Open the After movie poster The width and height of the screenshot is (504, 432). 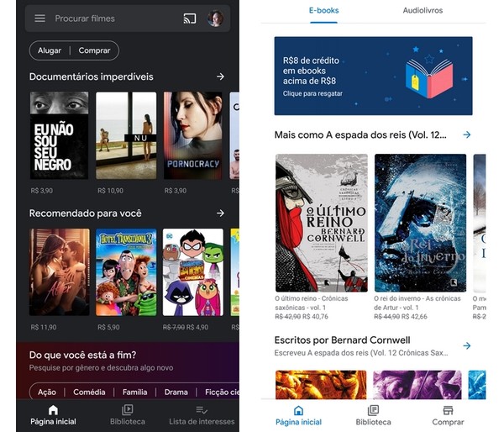(60, 272)
